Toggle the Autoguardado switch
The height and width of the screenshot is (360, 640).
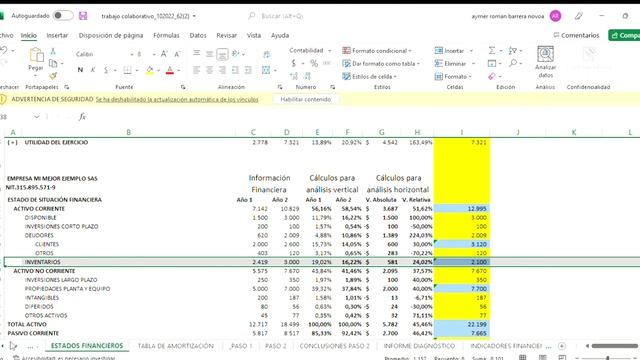63,16
